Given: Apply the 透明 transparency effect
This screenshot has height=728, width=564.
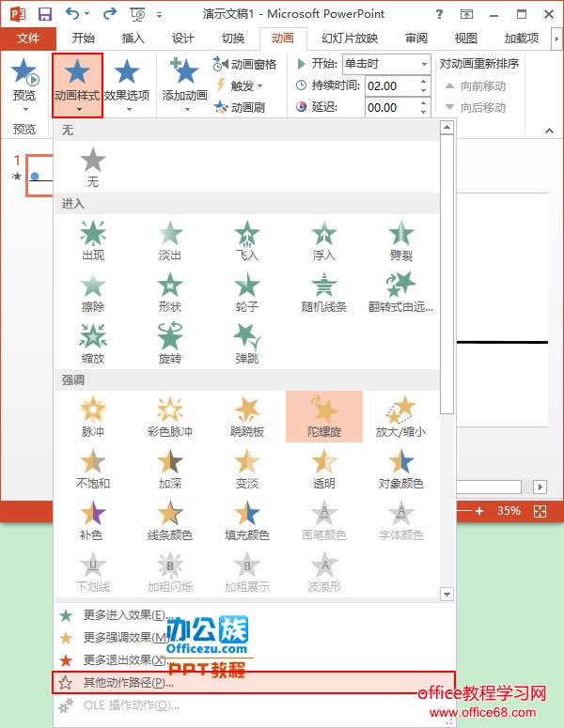Looking at the screenshot, I should [x=323, y=469].
